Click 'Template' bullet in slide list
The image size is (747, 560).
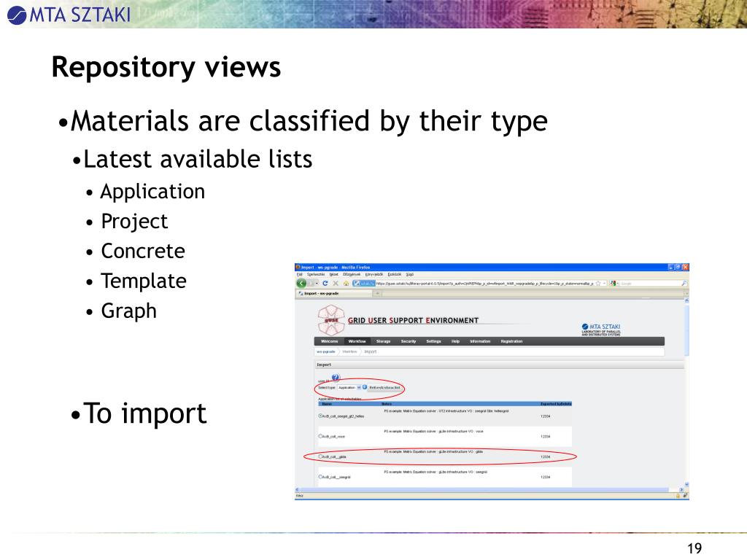coord(144,281)
